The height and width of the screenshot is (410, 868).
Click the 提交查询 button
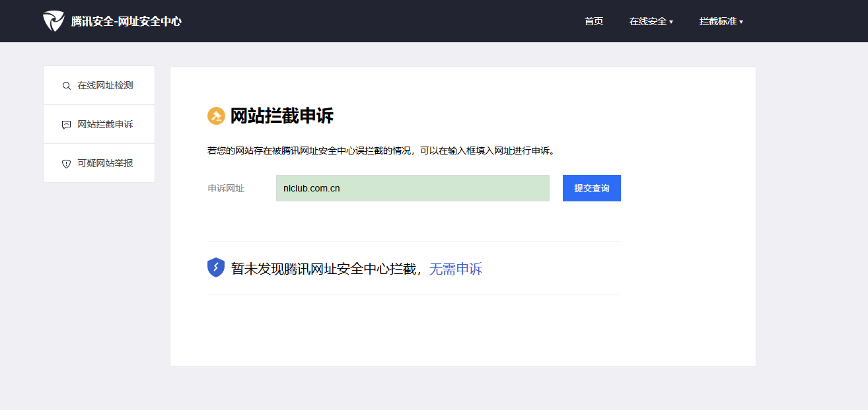coord(592,188)
